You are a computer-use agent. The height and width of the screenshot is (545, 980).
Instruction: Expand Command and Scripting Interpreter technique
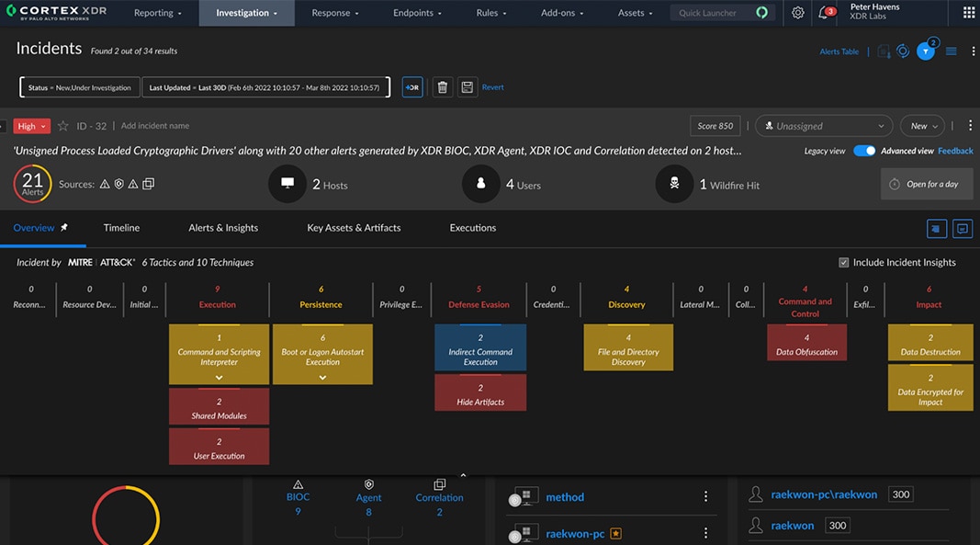[219, 379]
